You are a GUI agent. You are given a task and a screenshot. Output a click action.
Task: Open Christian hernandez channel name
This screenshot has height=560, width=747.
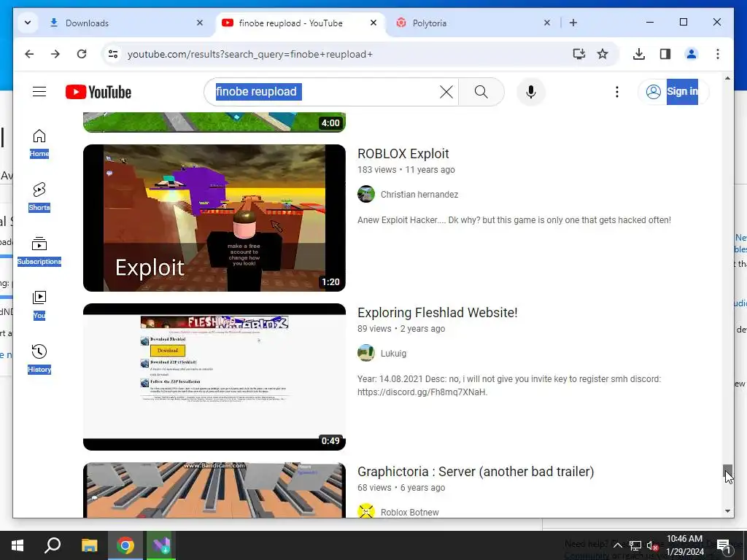(419, 194)
